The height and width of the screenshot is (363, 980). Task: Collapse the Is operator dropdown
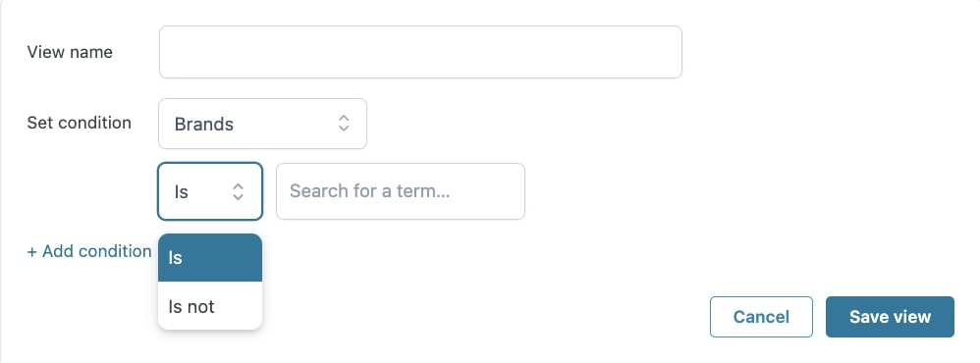[x=210, y=191]
